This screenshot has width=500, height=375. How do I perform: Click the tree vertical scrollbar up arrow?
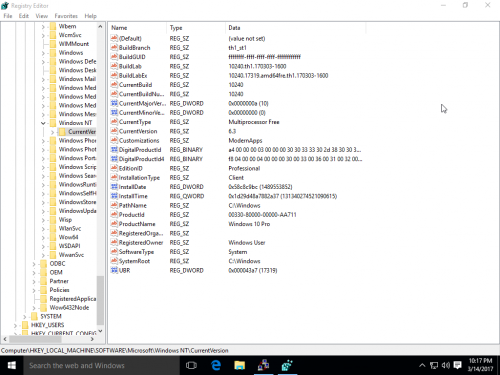tap(100, 26)
